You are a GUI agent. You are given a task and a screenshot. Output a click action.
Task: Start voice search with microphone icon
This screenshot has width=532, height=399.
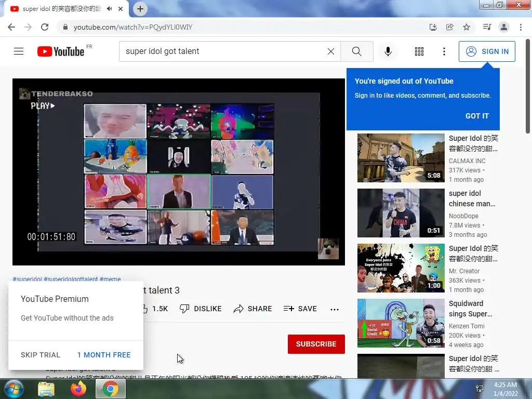(388, 51)
